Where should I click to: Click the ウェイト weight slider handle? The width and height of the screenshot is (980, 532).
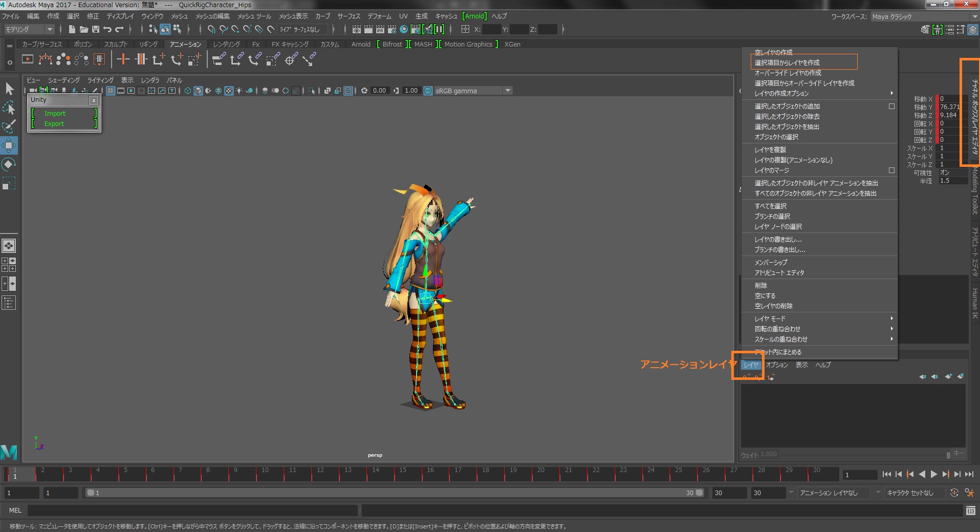click(x=948, y=454)
